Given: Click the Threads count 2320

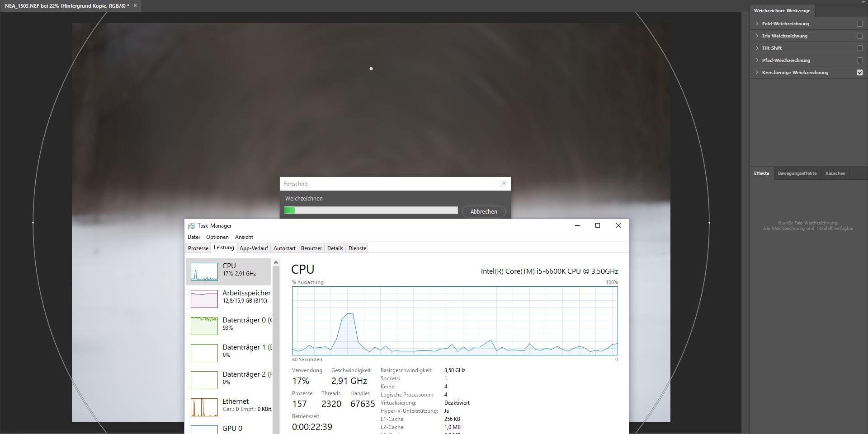Looking at the screenshot, I should 331,404.
